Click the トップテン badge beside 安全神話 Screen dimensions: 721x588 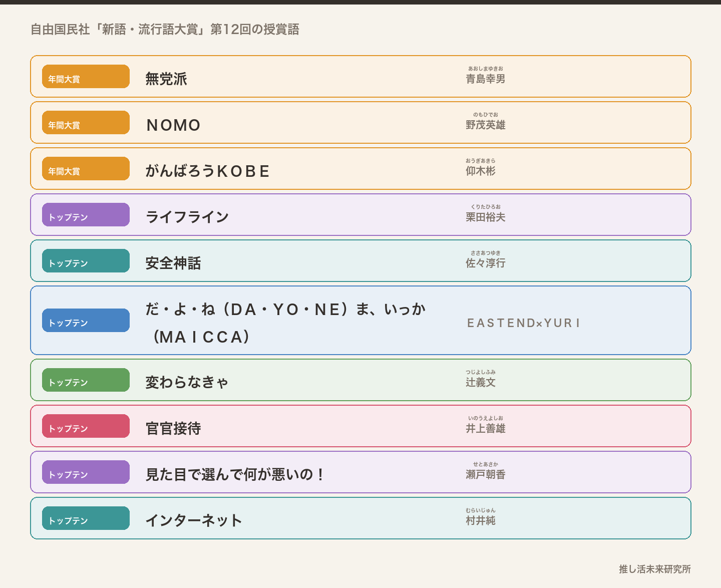[86, 261]
